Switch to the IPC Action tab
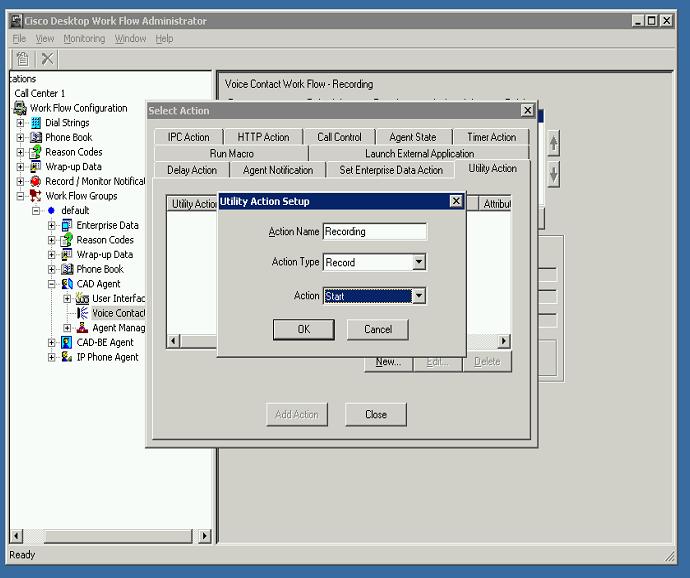Viewport: 690px width, 578px height. pos(188,137)
